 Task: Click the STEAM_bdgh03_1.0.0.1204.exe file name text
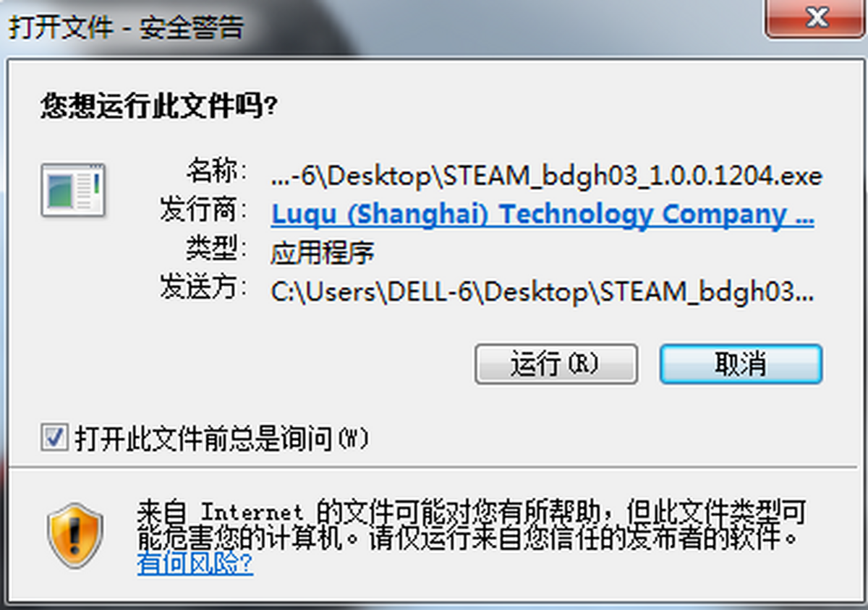click(x=632, y=176)
